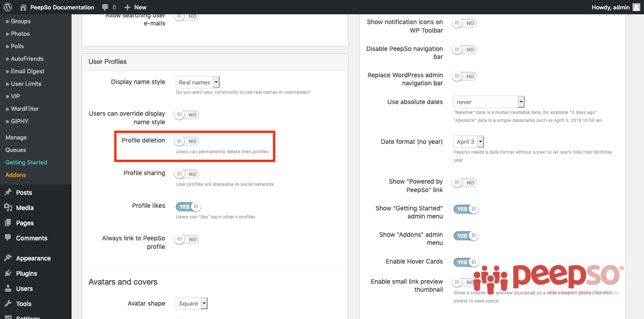Image resolution: width=644 pixels, height=319 pixels.
Task: Click the Users person icon
Action: coord(8,289)
